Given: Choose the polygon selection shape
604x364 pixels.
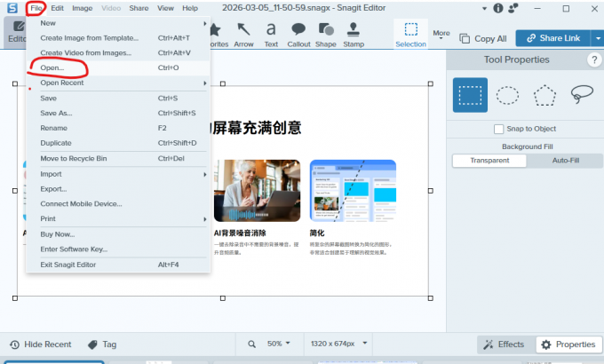Looking at the screenshot, I should (544, 95).
